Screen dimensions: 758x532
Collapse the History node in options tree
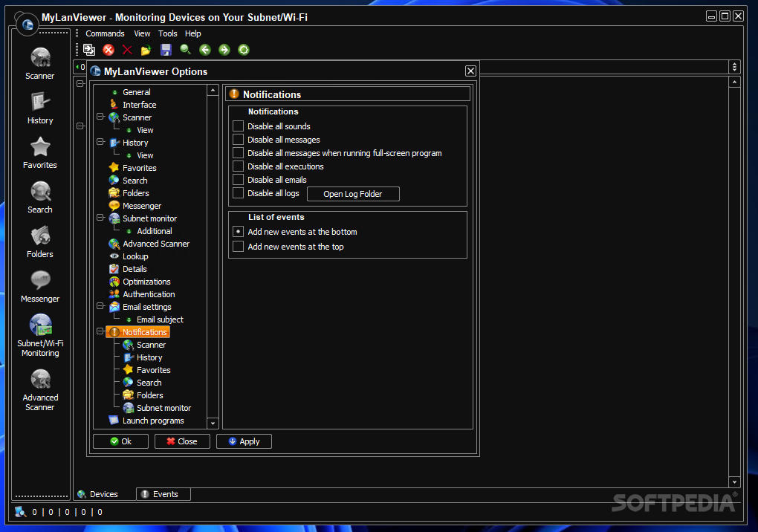100,142
